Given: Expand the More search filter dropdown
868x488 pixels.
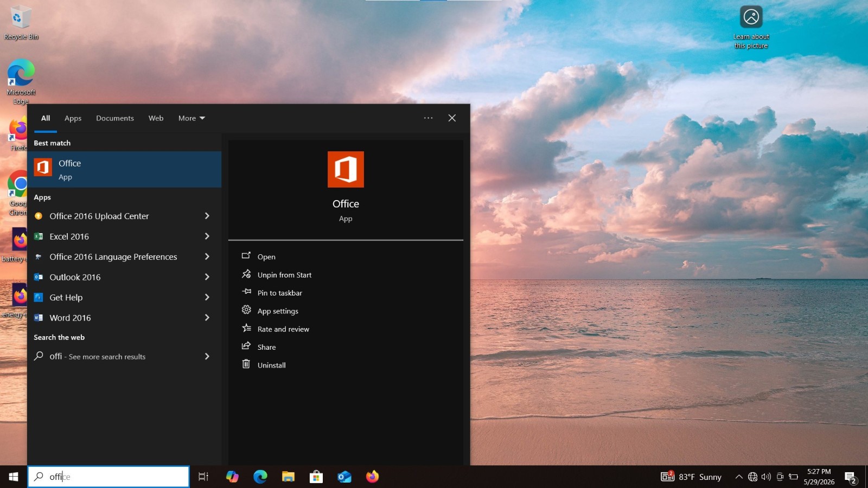Looking at the screenshot, I should pyautogui.click(x=192, y=118).
